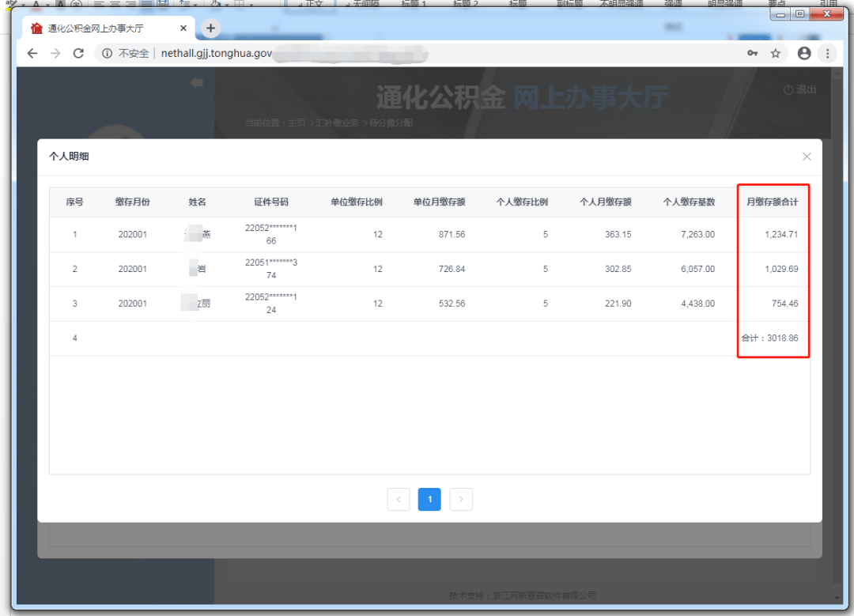Click the ID number ending in 24
854x616 pixels.
click(x=271, y=304)
